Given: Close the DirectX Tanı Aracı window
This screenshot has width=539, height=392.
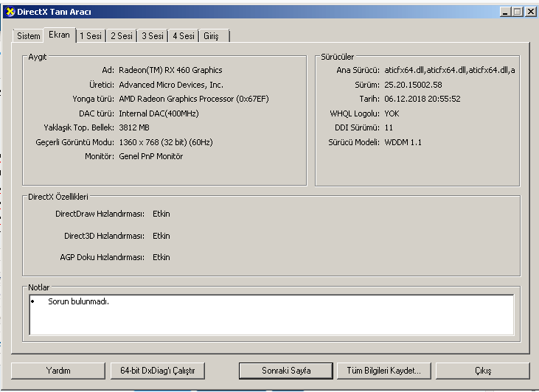Looking at the screenshot, I should click(530, 12).
